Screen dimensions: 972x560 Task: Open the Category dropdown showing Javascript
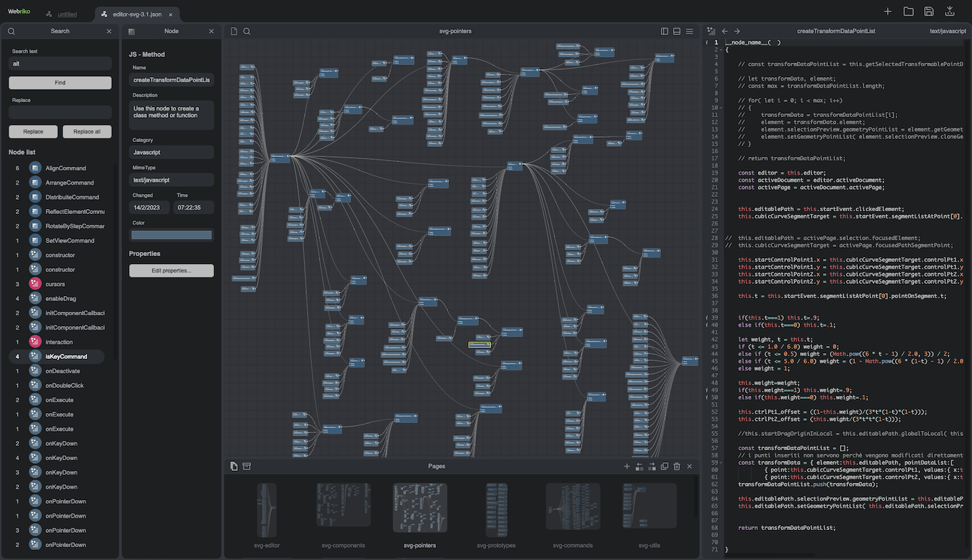click(171, 152)
